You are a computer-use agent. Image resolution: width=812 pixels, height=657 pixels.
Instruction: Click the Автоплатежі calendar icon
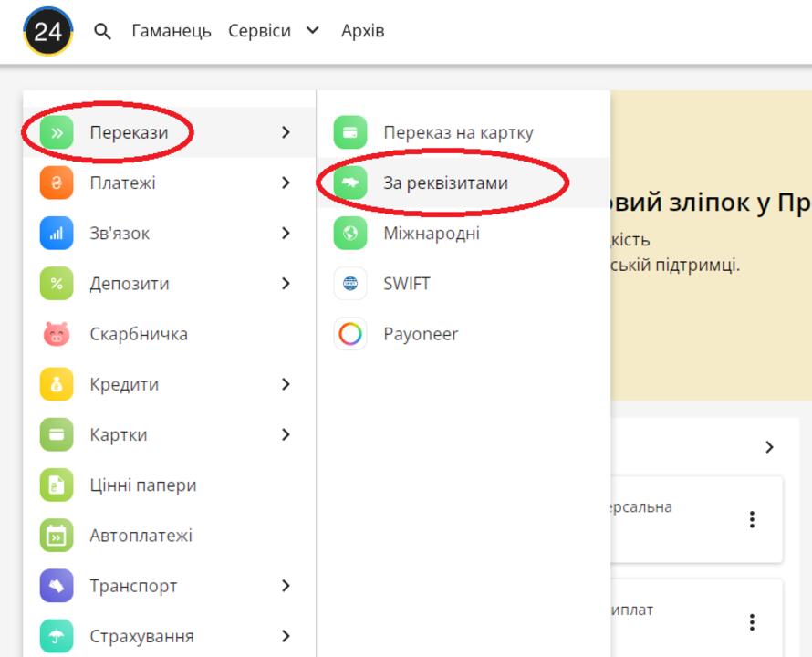point(57,536)
